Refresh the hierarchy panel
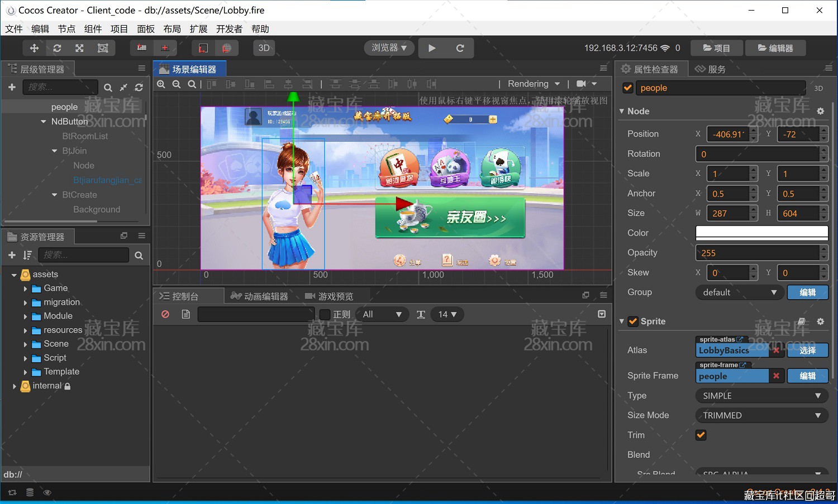 click(139, 88)
